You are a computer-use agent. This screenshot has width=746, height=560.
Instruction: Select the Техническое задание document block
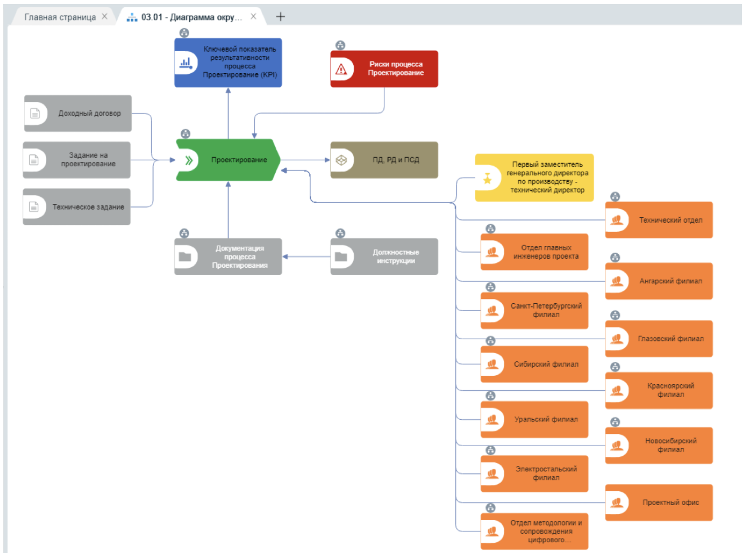pos(77,207)
